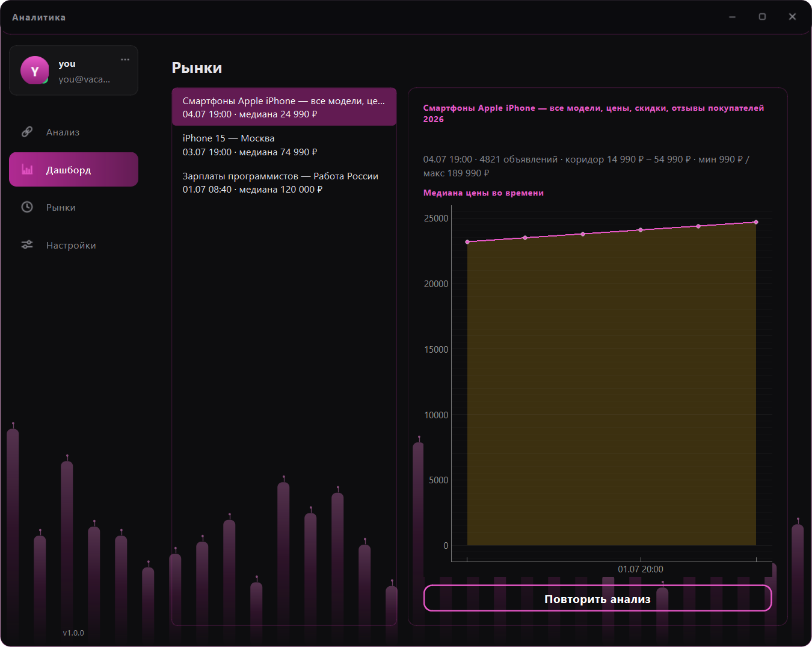This screenshot has width=812, height=647.
Task: Select the Зарплаты программистов — Работа России entry
Action: tap(284, 182)
